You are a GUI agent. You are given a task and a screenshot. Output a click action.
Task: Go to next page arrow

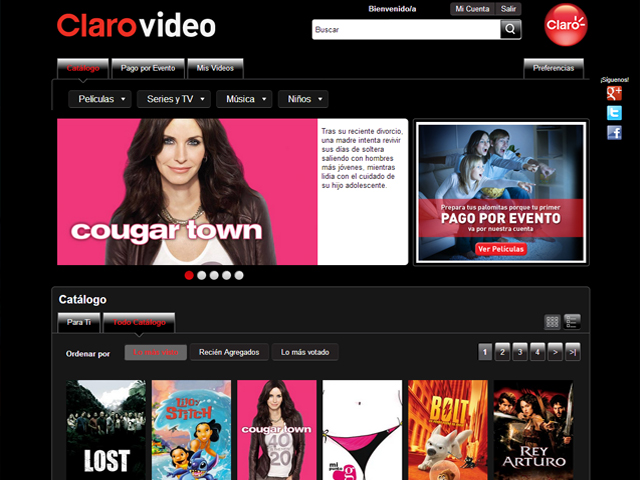click(x=555, y=352)
